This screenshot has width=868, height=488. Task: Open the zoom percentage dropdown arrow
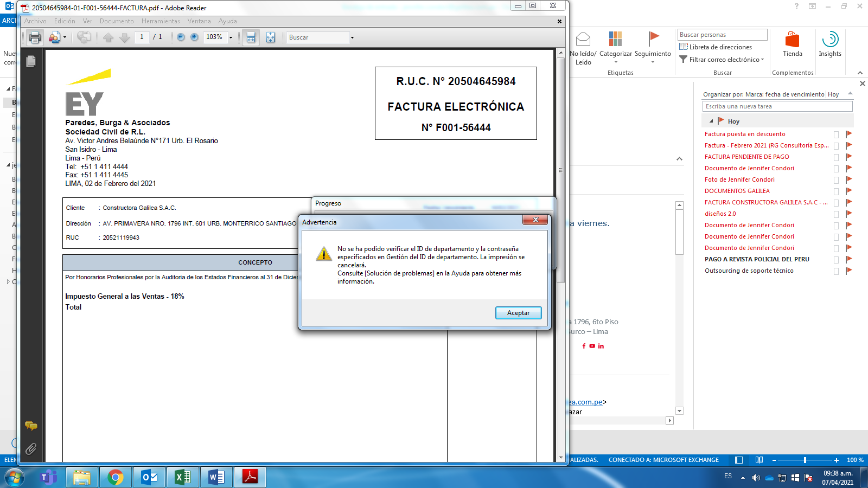[231, 37]
